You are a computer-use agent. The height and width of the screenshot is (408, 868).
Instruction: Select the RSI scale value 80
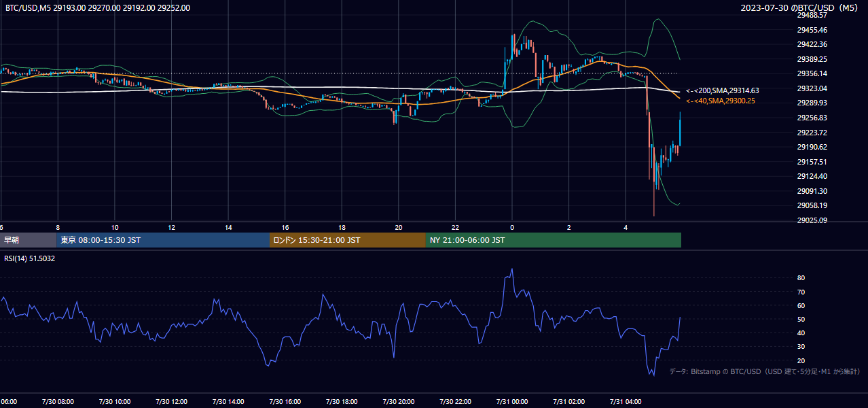click(801, 278)
